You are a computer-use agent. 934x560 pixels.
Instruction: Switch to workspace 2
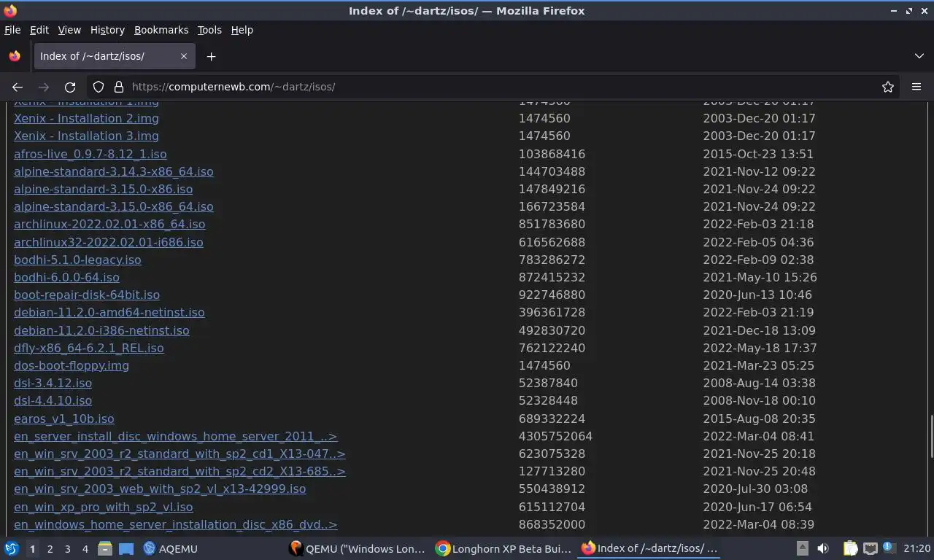coord(50,548)
